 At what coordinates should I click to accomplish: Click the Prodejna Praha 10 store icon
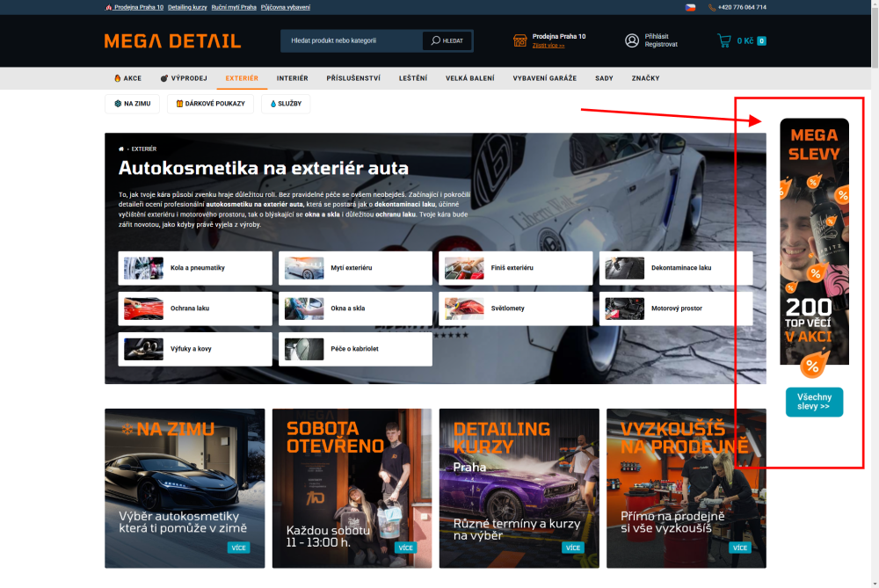(x=519, y=40)
